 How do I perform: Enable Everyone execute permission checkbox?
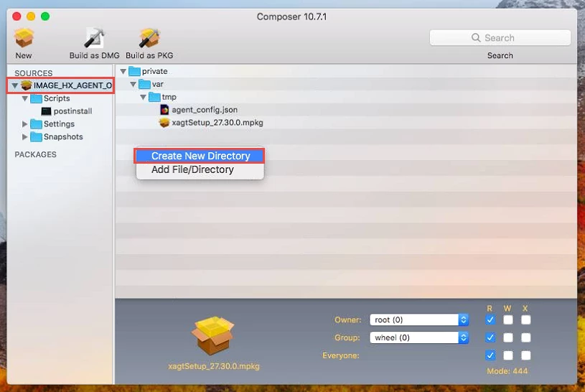tap(525, 355)
